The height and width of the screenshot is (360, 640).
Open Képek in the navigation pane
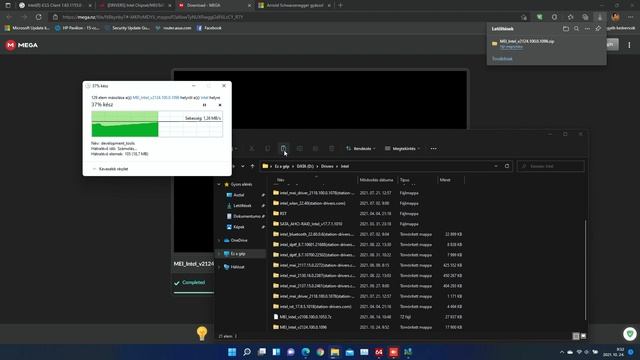coord(239,227)
